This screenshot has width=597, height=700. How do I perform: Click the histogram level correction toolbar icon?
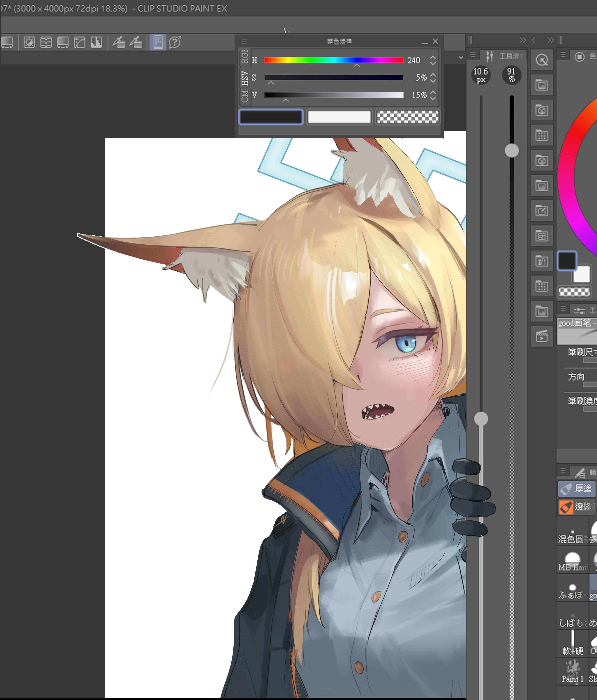pyautogui.click(x=96, y=42)
